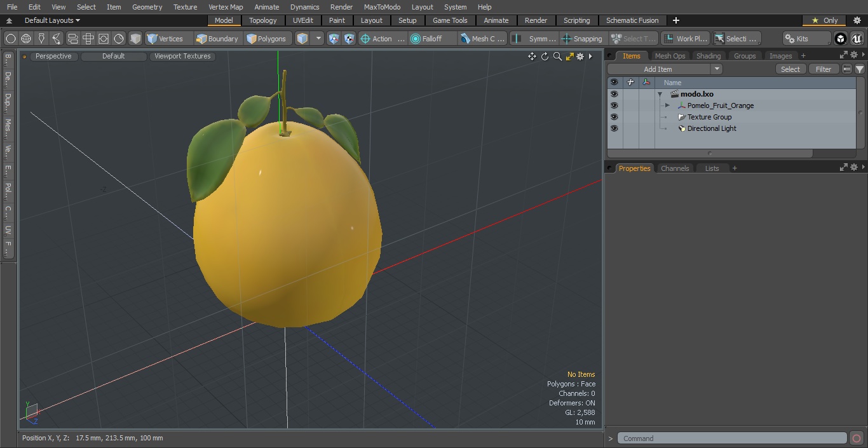The width and height of the screenshot is (868, 448).
Task: Switch to the Schematic Fusion tab
Action: (632, 20)
